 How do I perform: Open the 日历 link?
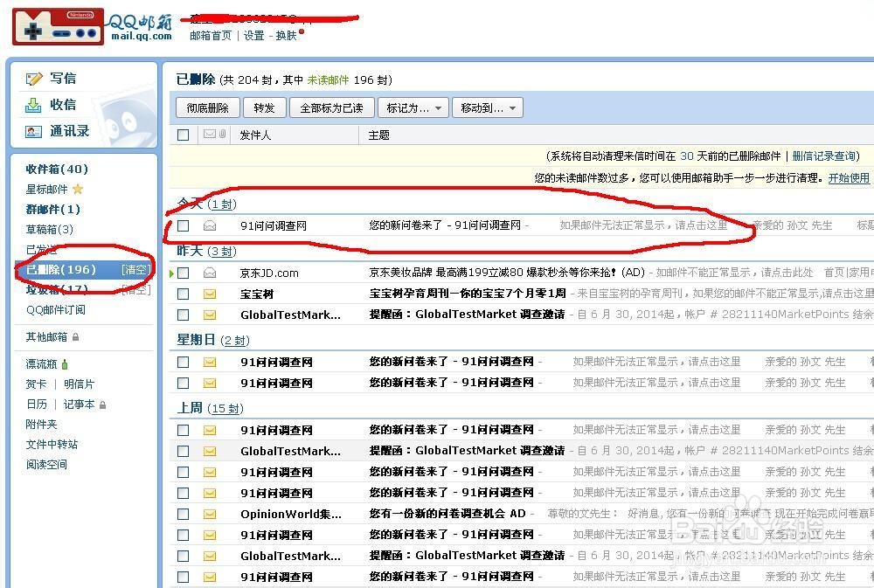36,404
